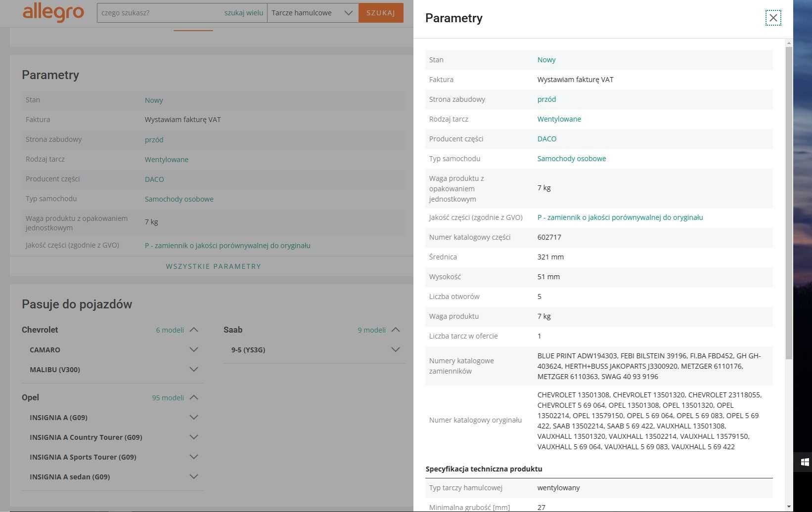Click 'Nowy' link in background Parametry
This screenshot has width=812, height=512.
[154, 100]
